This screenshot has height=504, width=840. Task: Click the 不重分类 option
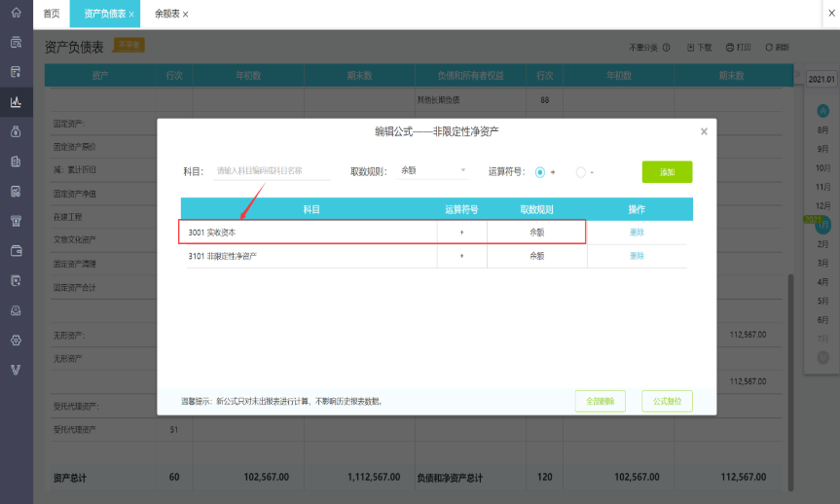pyautogui.click(x=642, y=47)
